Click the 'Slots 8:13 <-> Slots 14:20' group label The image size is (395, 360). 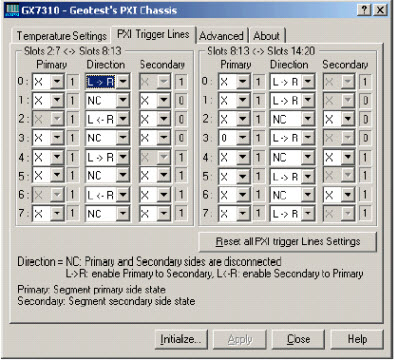pos(261,51)
